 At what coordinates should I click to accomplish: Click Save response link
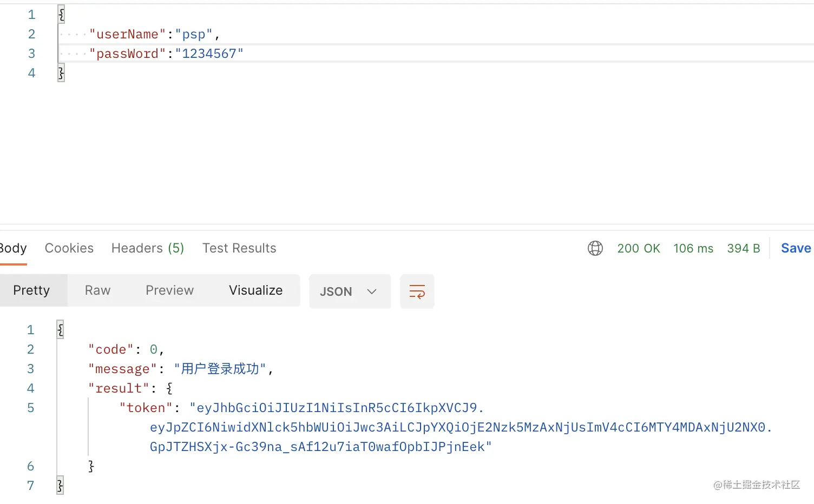(x=796, y=248)
